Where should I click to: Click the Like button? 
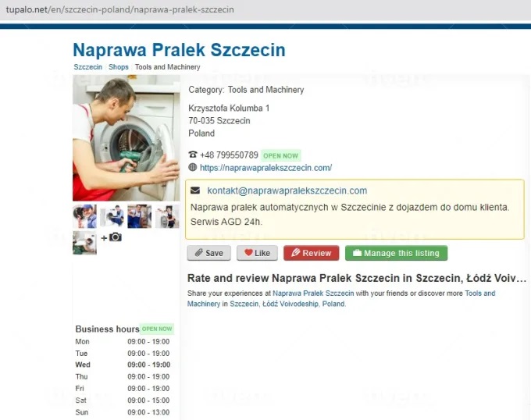[257, 253]
